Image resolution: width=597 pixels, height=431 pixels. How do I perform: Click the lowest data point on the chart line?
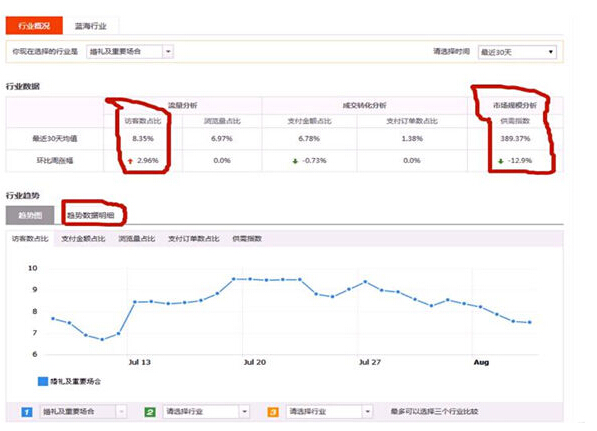tap(102, 339)
